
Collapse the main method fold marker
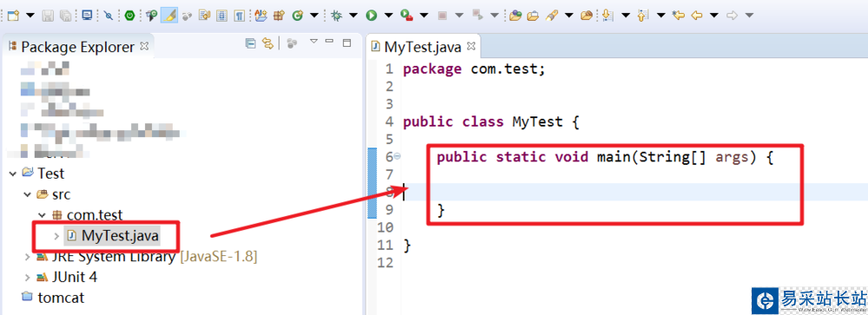click(397, 157)
